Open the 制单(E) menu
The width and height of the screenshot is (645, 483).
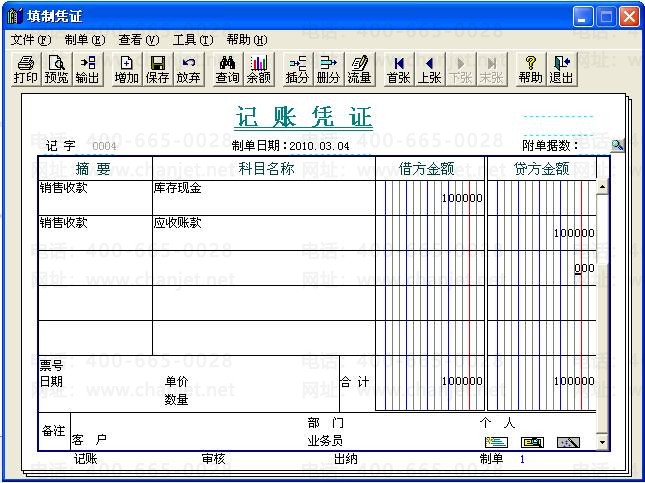[x=85, y=40]
